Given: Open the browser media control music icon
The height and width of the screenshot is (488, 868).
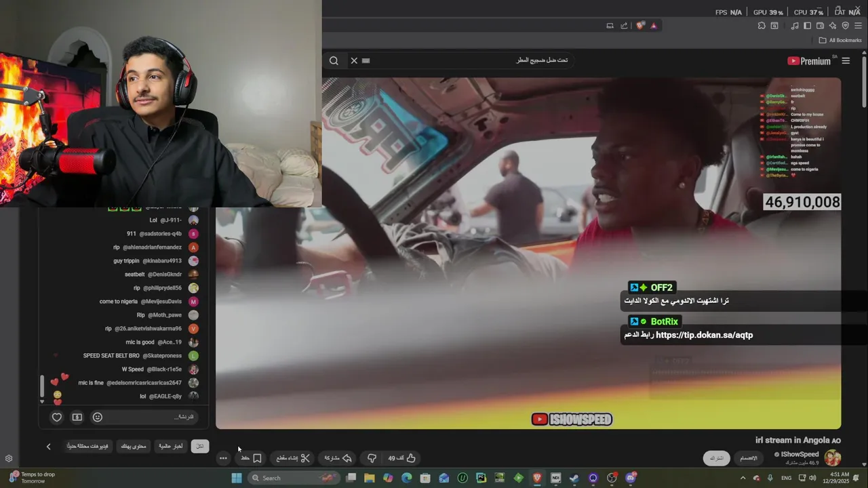Looking at the screenshot, I should tap(795, 26).
